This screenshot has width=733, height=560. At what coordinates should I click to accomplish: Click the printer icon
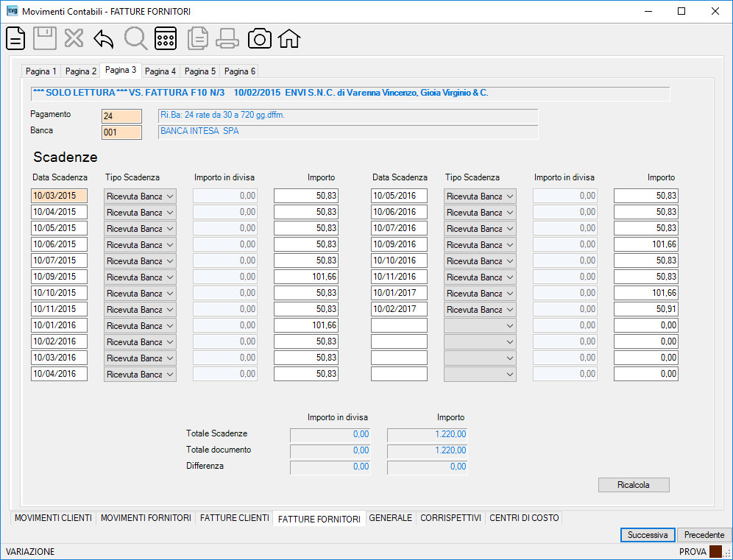(x=227, y=38)
